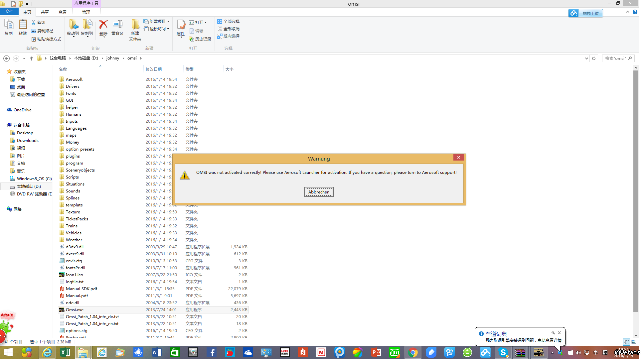Switch to details view toggle
Image resolution: width=644 pixels, height=359 pixels.
click(x=626, y=342)
